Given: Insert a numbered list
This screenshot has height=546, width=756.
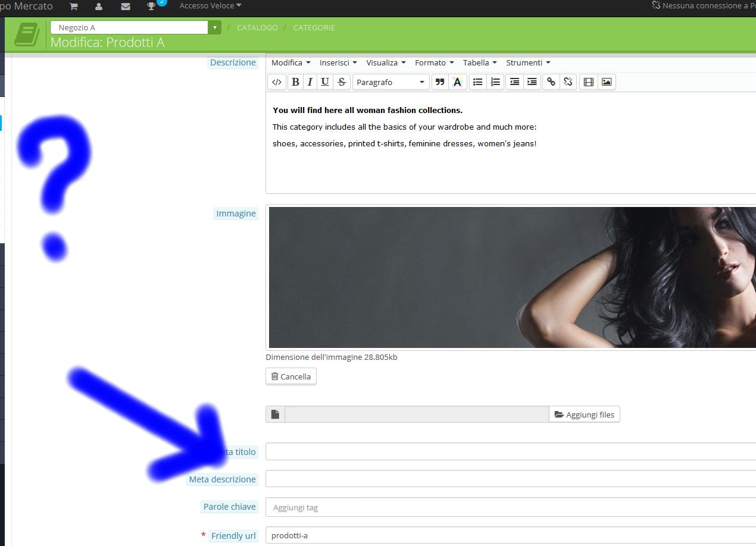Looking at the screenshot, I should pos(495,82).
